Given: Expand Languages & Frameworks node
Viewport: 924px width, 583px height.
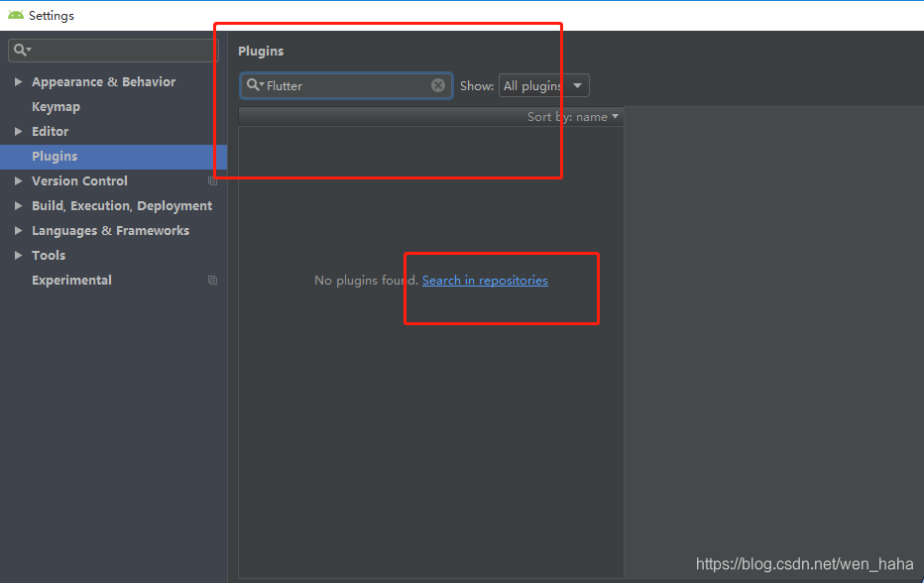Looking at the screenshot, I should click(18, 230).
